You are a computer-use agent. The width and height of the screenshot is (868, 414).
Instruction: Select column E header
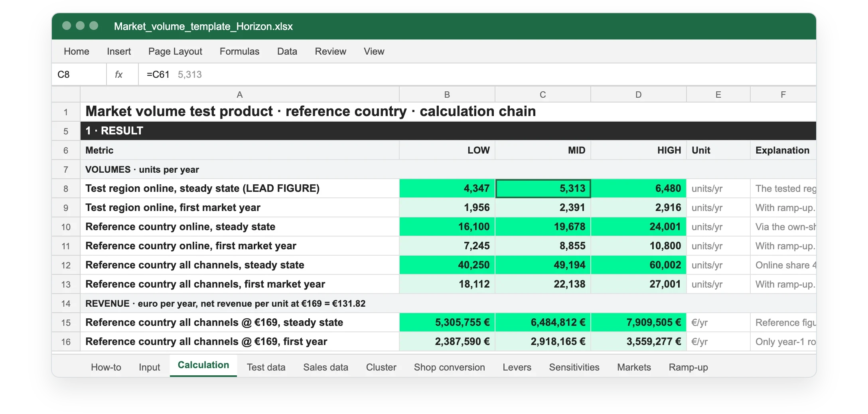click(x=718, y=95)
